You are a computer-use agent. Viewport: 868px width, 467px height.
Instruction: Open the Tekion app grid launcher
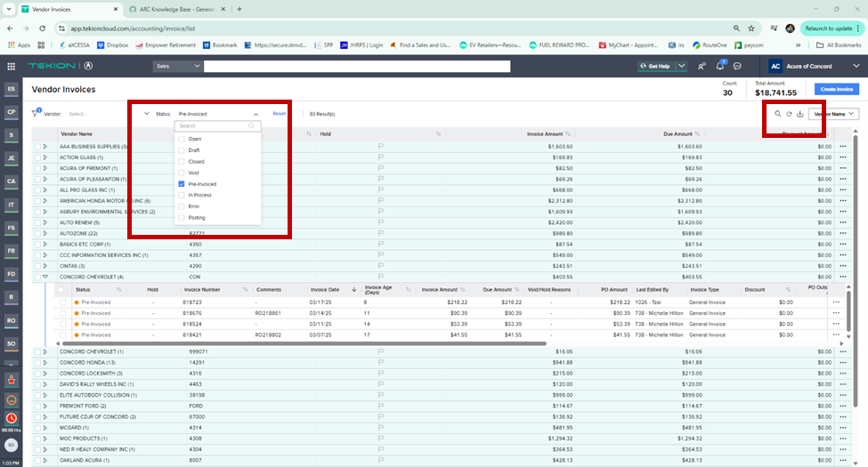(x=11, y=66)
